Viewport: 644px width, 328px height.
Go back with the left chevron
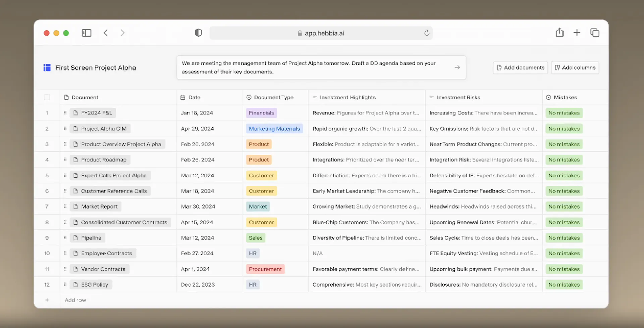pos(106,33)
